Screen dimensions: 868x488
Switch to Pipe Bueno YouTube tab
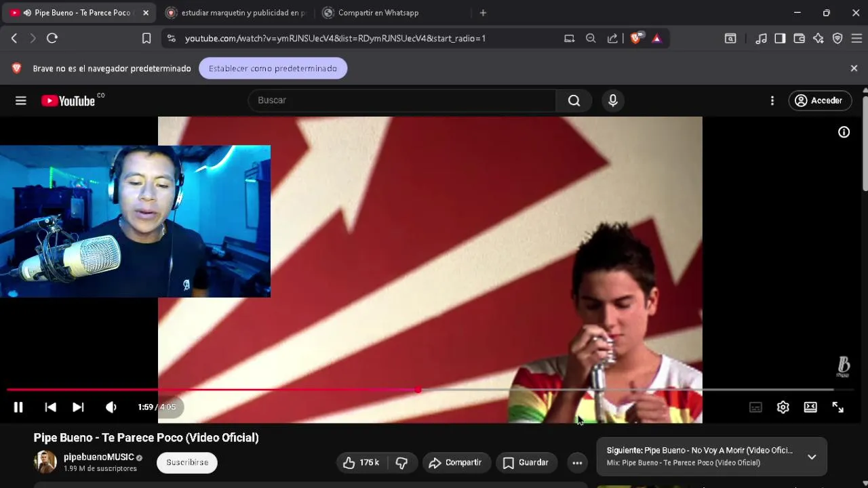pos(79,13)
